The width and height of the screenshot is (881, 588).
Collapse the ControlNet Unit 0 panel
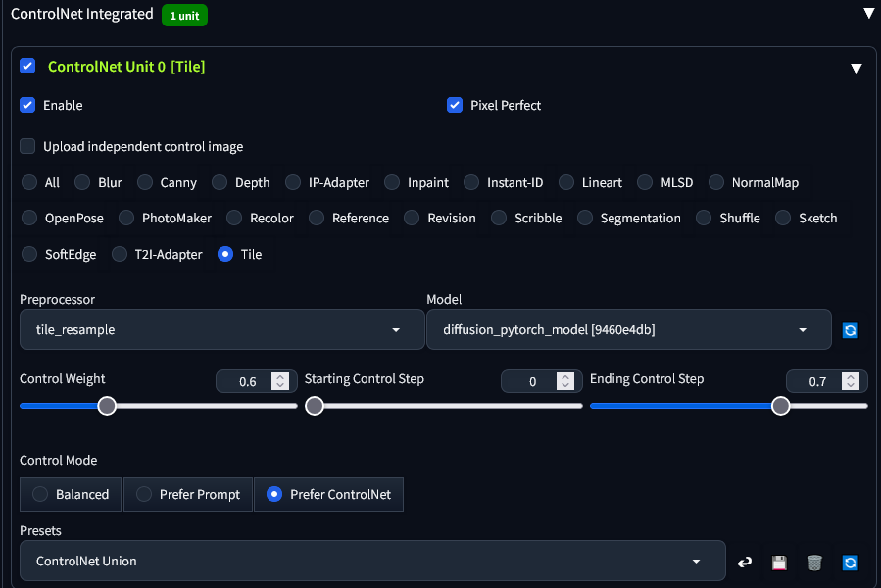[x=857, y=69]
